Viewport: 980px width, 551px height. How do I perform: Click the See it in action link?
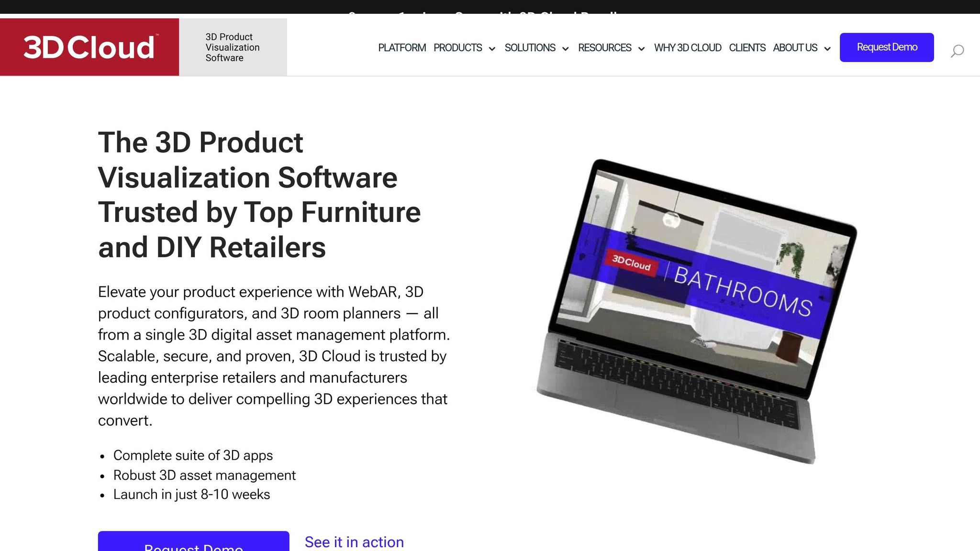point(354,542)
